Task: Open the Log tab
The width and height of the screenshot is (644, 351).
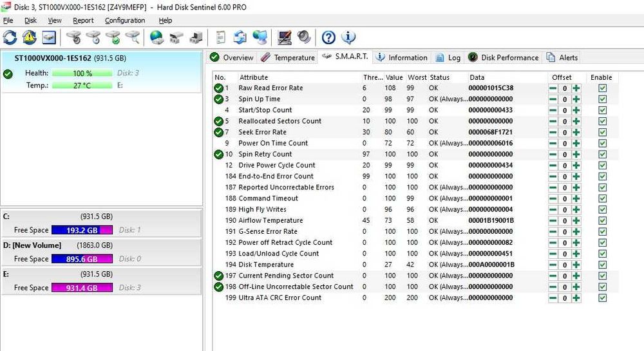Action: [x=448, y=57]
